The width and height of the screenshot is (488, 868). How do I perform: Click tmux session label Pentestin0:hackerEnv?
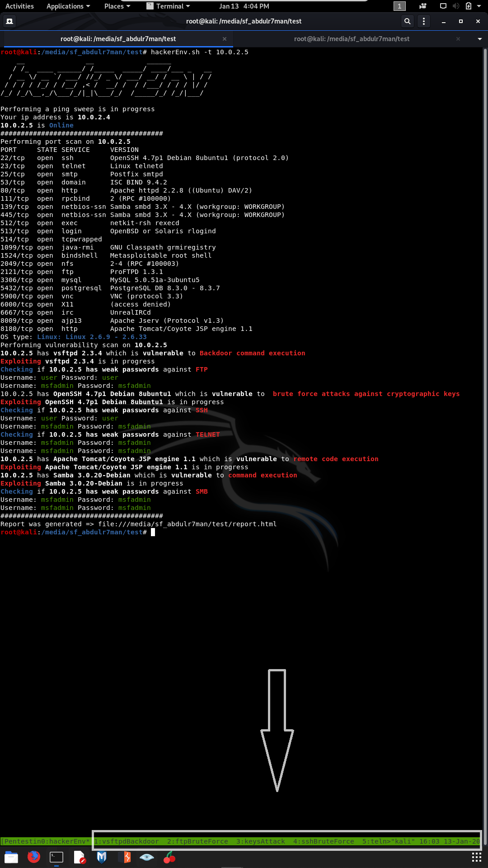tap(45, 841)
